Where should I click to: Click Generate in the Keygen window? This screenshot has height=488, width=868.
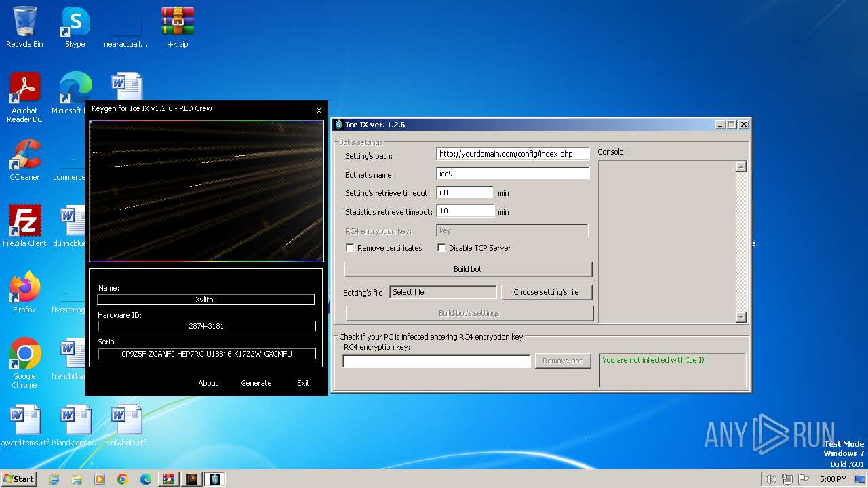(x=256, y=383)
